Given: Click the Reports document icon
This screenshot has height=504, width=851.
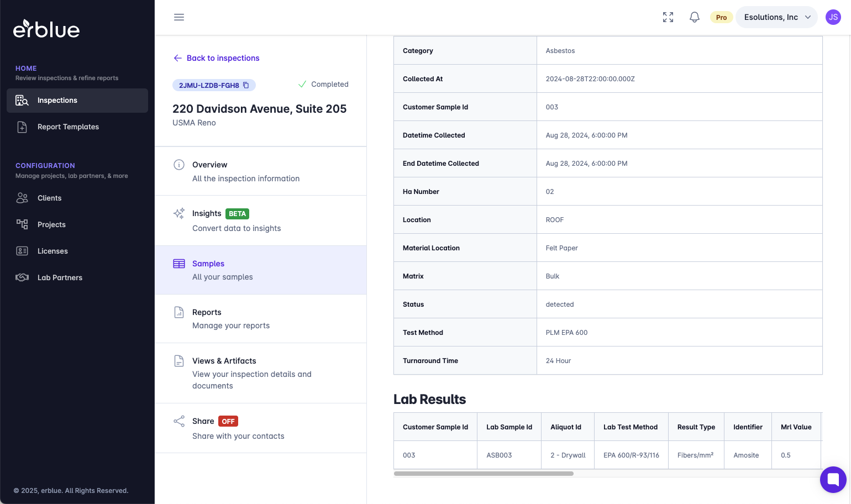Looking at the screenshot, I should (179, 312).
